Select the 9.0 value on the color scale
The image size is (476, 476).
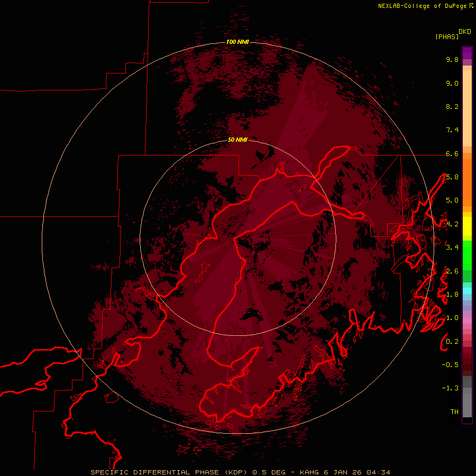pos(452,83)
